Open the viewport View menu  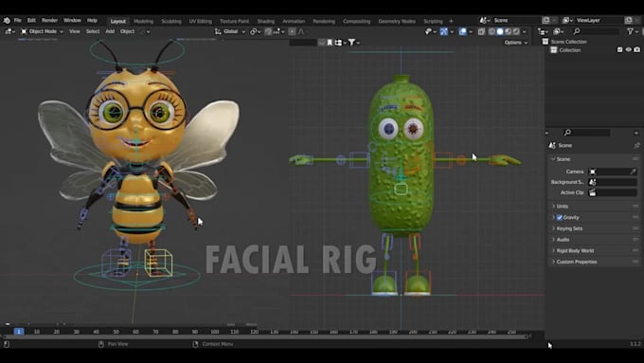tap(74, 31)
